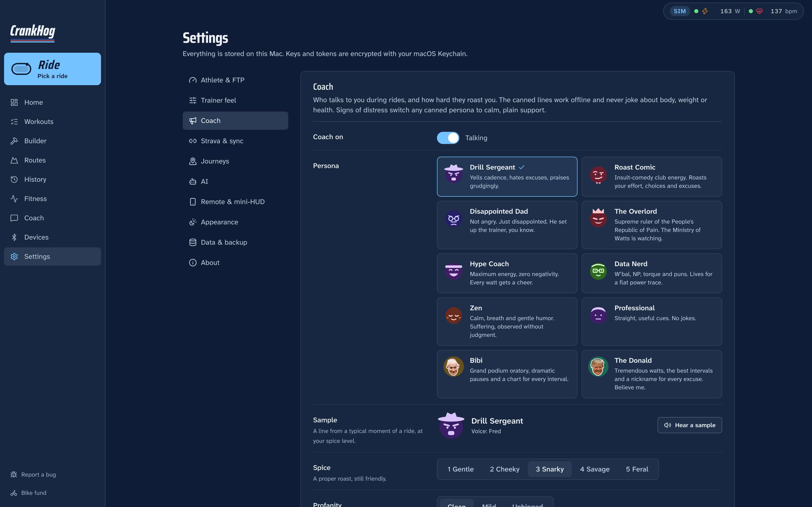Click the Builder hammer icon in sidebar
Viewport: 812px width, 507px height.
point(14,141)
